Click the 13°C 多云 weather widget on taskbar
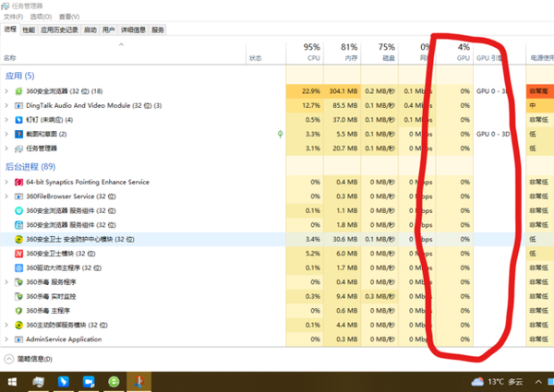The height and width of the screenshot is (392, 554). pyautogui.click(x=497, y=382)
